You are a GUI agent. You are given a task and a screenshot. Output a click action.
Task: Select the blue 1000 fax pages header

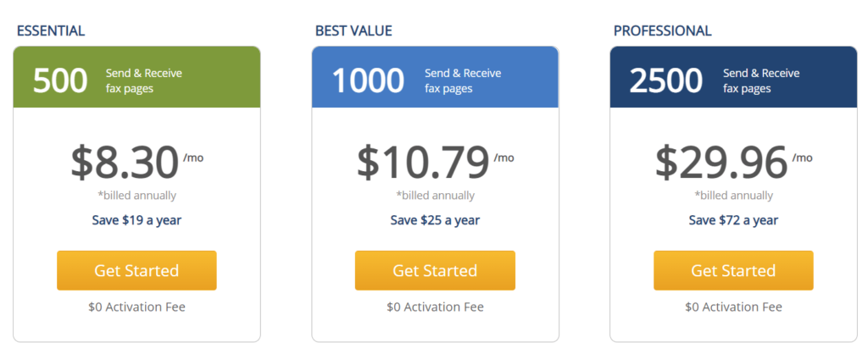[x=435, y=77]
